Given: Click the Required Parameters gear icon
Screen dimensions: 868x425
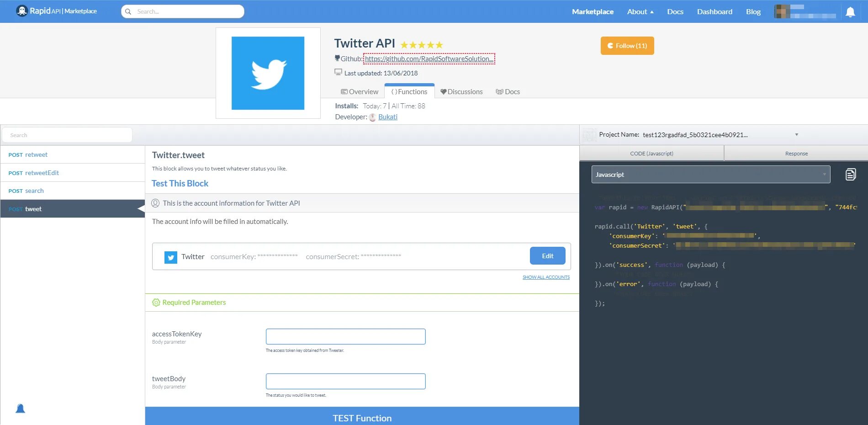Looking at the screenshot, I should tap(156, 303).
